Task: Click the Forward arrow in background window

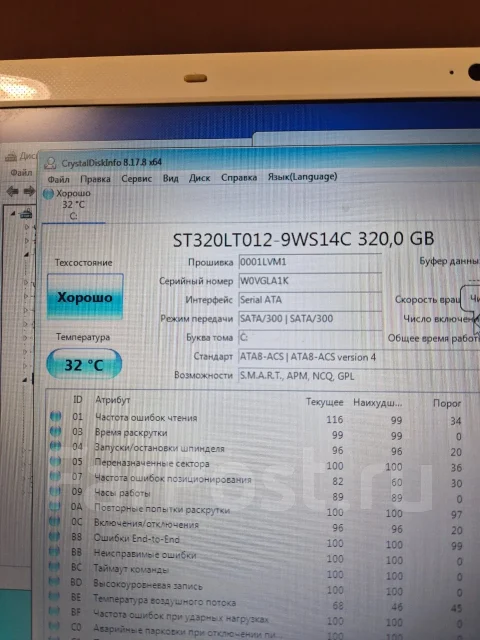Action: pos(29,191)
